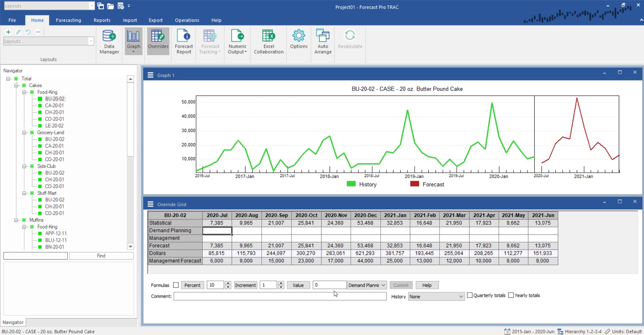Screen dimensions: 644x335
Task: Check Yearly totals
Action: click(x=511, y=295)
